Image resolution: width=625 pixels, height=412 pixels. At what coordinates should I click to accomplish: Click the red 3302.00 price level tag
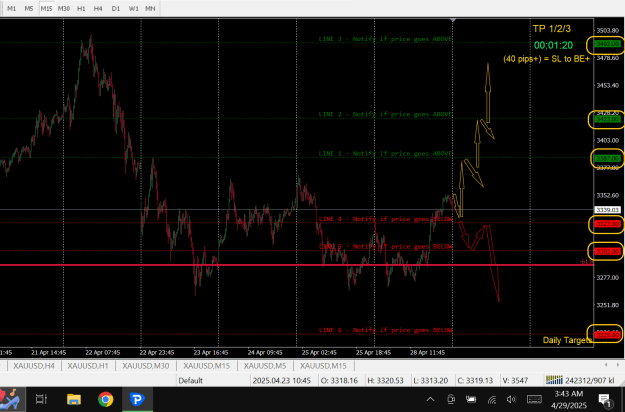(x=607, y=251)
